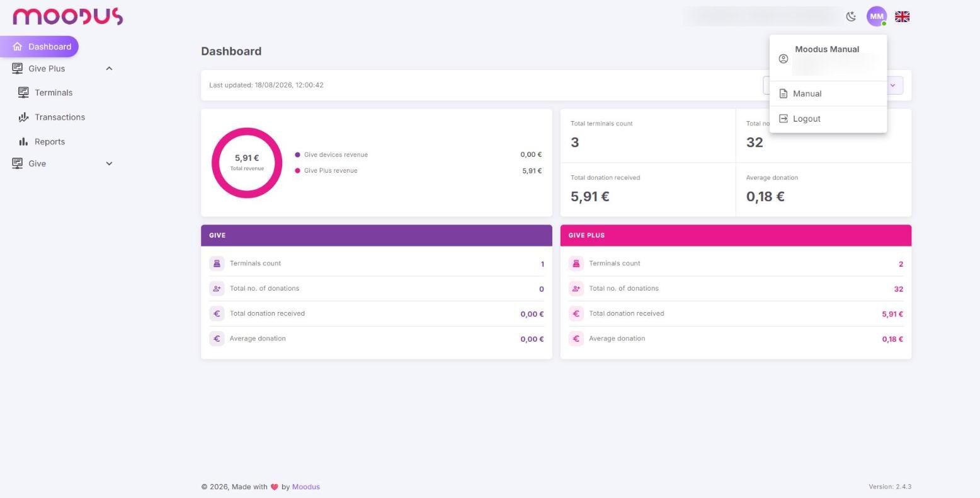Click the GIVE Terminals count value 1
This screenshot has height=498, width=980.
[542, 264]
